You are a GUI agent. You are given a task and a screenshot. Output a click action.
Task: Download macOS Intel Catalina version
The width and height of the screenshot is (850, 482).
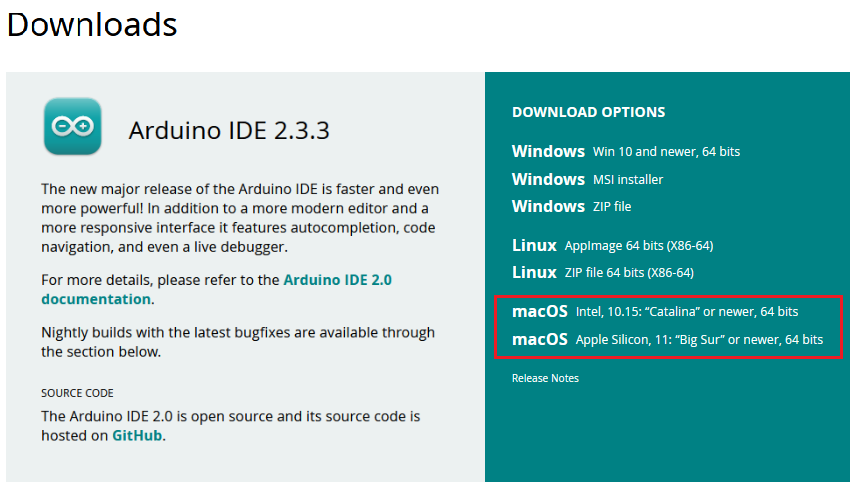click(655, 312)
